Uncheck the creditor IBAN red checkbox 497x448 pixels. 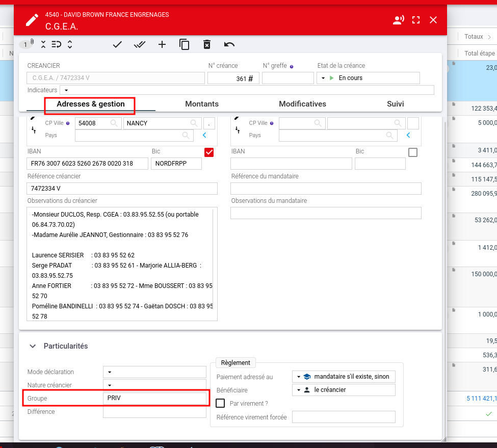209,152
